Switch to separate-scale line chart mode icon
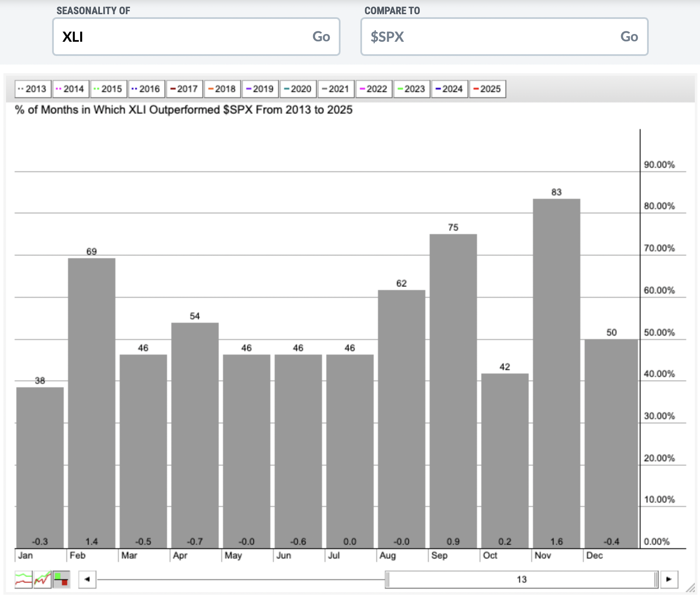The width and height of the screenshot is (700, 599). pos(24,579)
